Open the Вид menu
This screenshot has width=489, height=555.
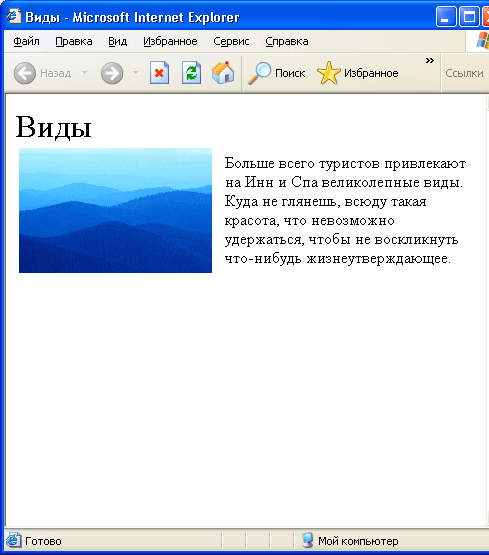[117, 41]
